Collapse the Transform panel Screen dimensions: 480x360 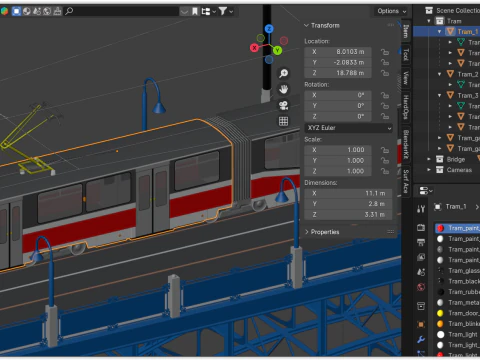pyautogui.click(x=307, y=25)
